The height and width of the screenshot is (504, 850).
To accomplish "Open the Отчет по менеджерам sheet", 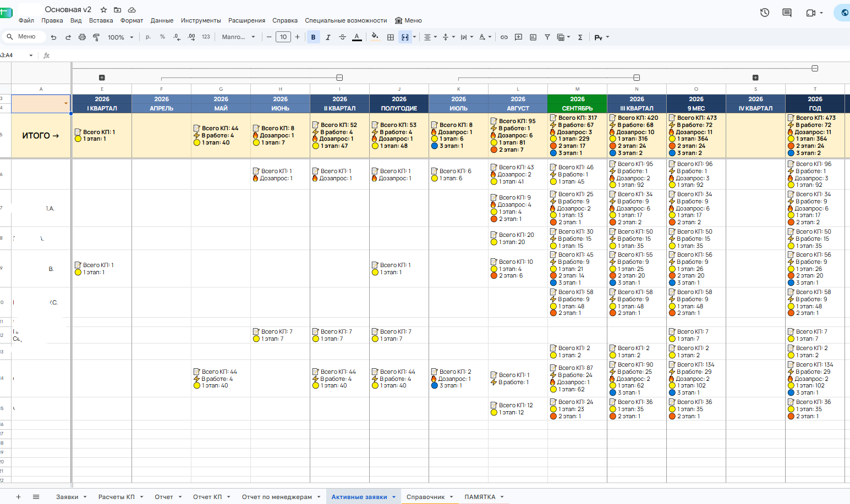I will tap(277, 497).
